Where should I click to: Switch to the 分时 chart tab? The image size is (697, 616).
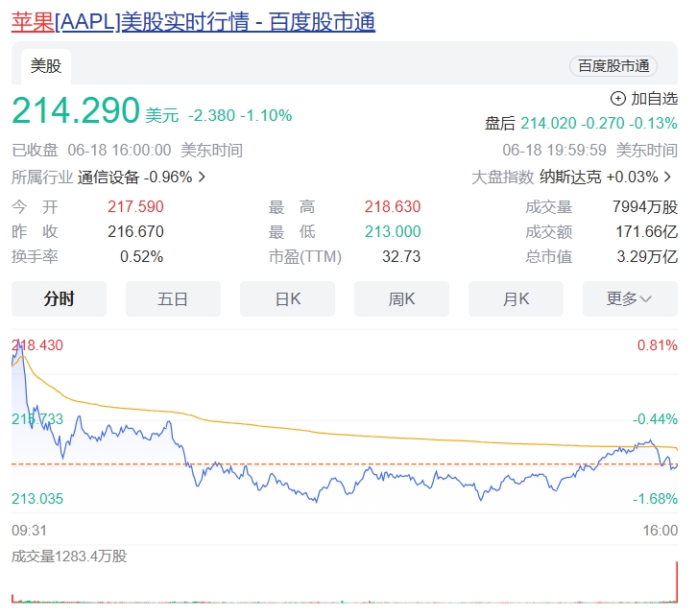pyautogui.click(x=60, y=299)
